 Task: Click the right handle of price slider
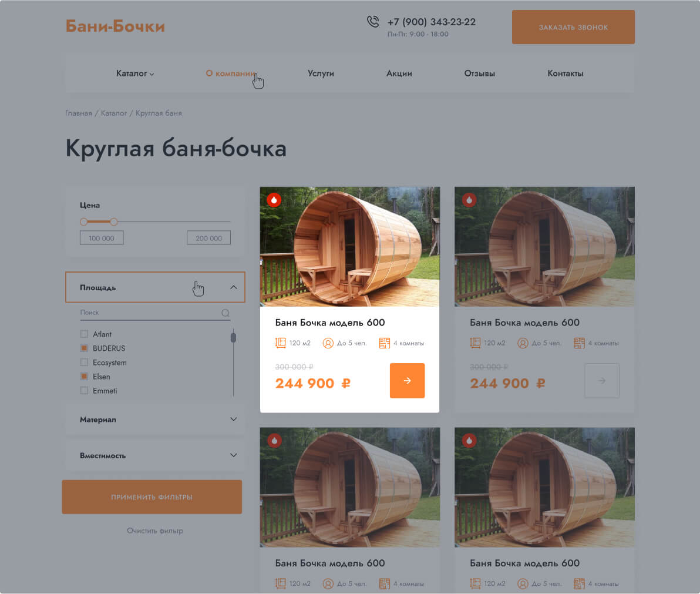[114, 222]
